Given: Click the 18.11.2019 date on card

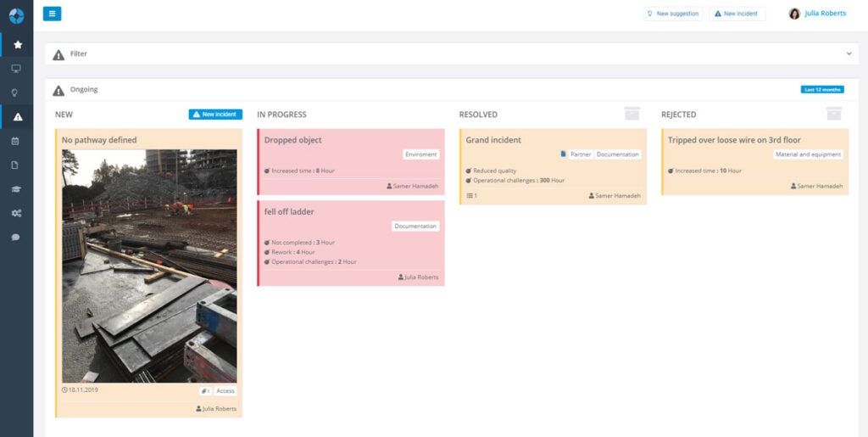Looking at the screenshot, I should (80, 390).
